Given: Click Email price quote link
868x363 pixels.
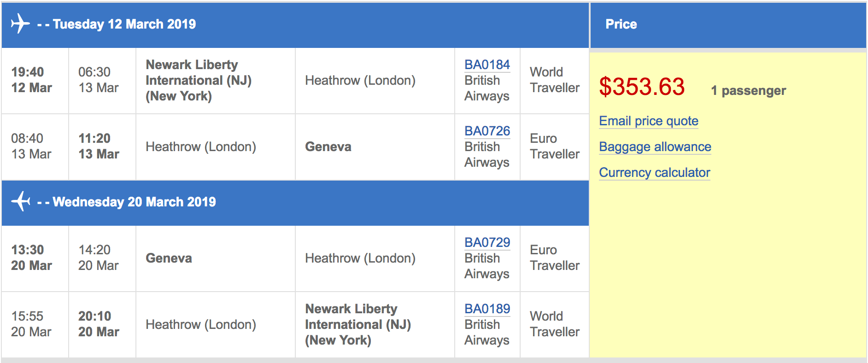Looking at the screenshot, I should [648, 121].
